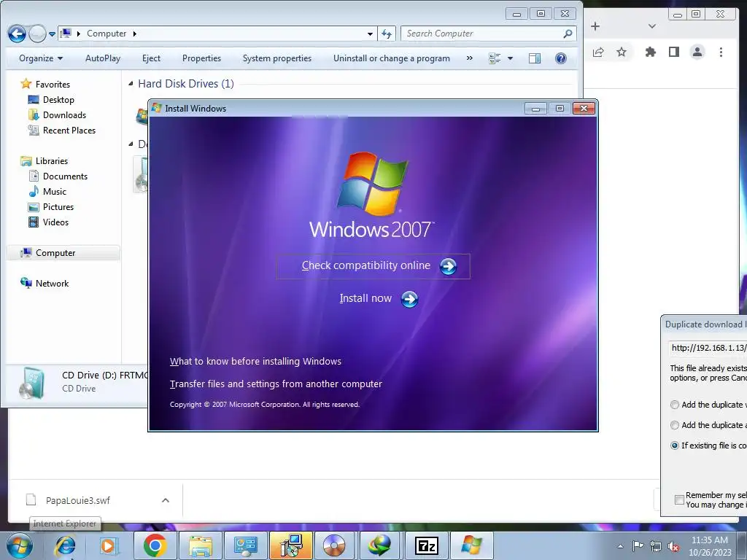Viewport: 747px width, 560px height.
Task: Open What to know before installing Windows
Action: pyautogui.click(x=255, y=362)
